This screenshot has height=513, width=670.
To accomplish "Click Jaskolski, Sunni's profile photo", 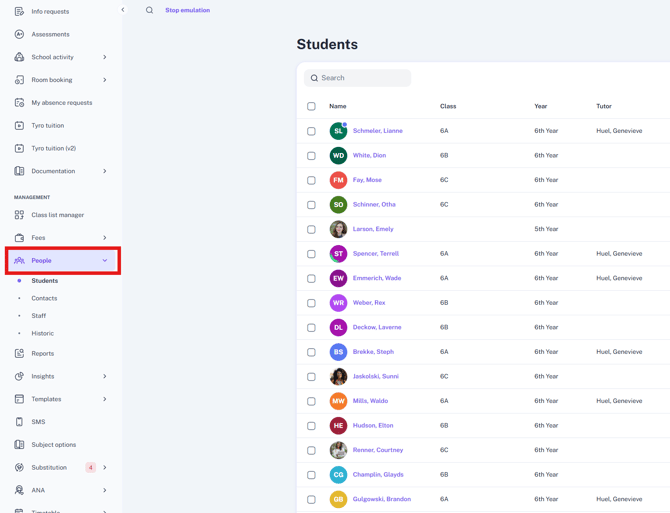I will (x=338, y=376).
